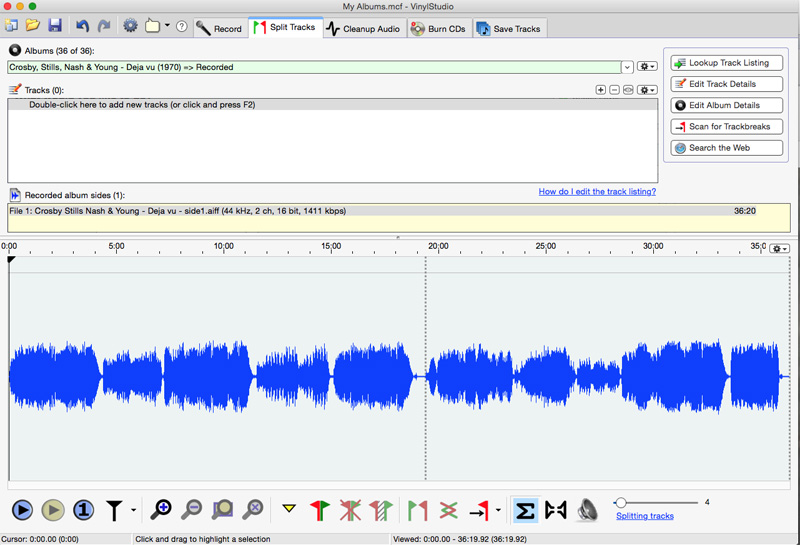The width and height of the screenshot is (800, 545).
Task: Click the crossed-out flag delete trackbreak icon
Action: tap(350, 510)
